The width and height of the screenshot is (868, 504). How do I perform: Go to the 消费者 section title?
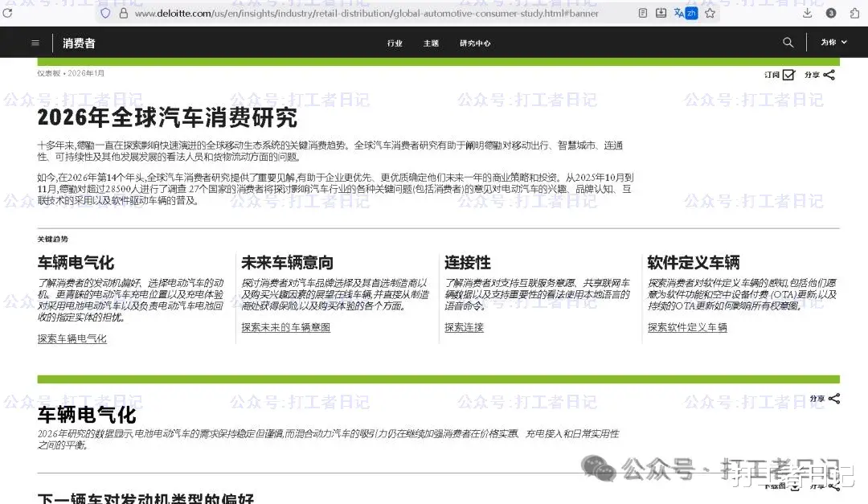pyautogui.click(x=79, y=43)
